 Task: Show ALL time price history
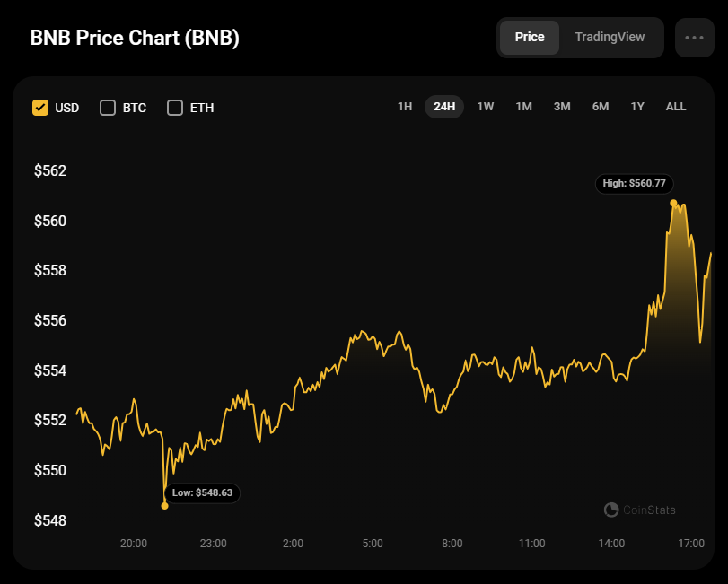(x=676, y=107)
